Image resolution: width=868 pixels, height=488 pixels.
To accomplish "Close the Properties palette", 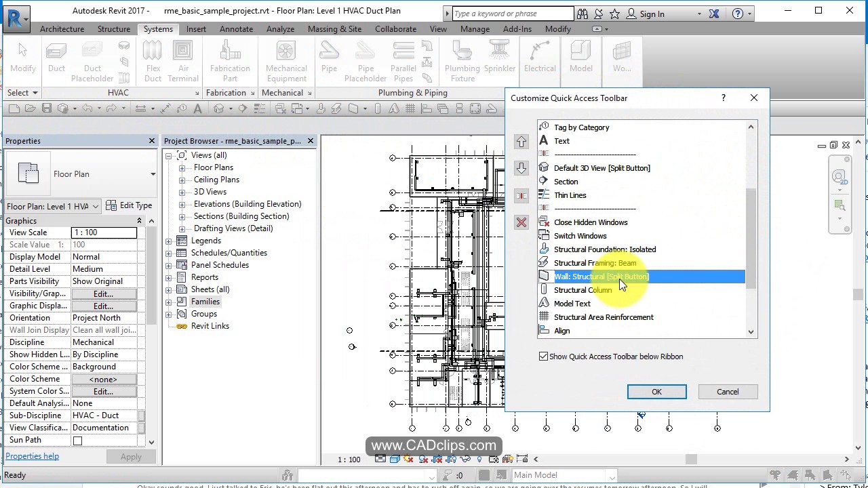I will [x=152, y=140].
